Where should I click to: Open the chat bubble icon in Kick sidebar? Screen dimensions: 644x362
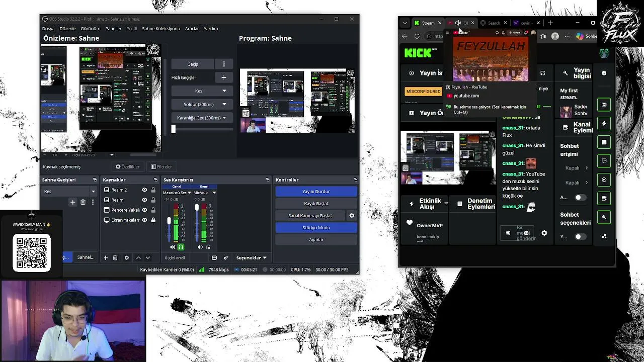pyautogui.click(x=604, y=161)
